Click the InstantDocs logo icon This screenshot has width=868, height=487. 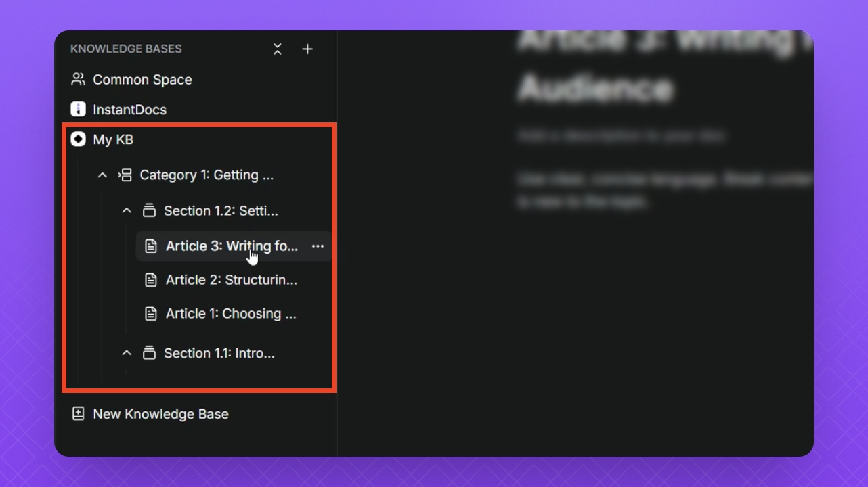click(78, 109)
